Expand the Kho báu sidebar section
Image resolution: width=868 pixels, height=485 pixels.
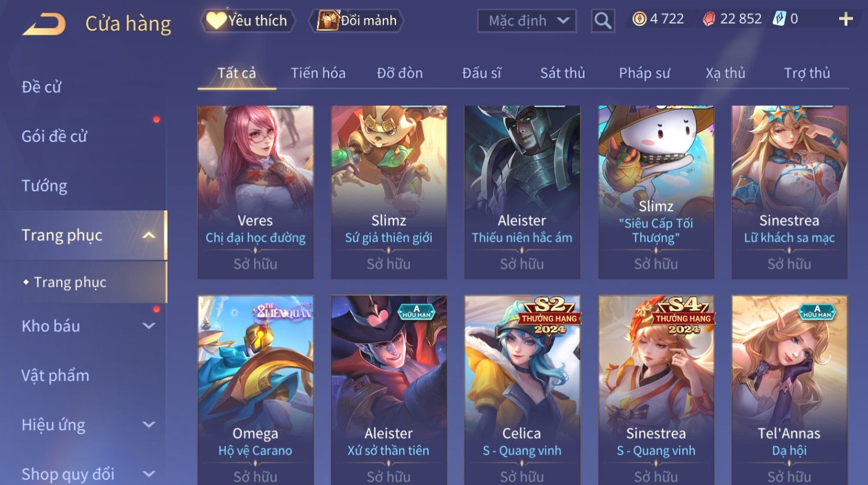point(149,326)
